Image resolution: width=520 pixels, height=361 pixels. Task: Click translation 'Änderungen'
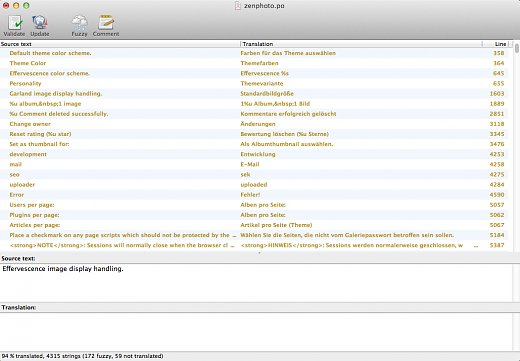(258, 124)
